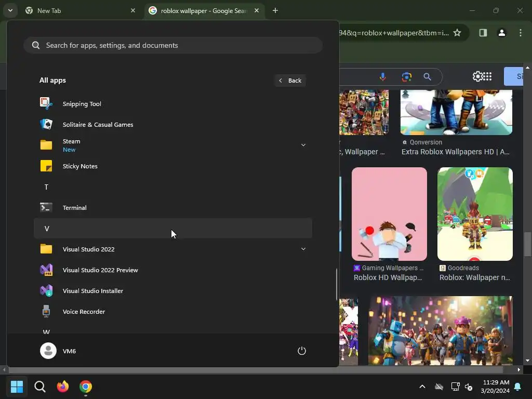Click muted volume icon in tray
532x399 pixels.
pyautogui.click(x=469, y=387)
